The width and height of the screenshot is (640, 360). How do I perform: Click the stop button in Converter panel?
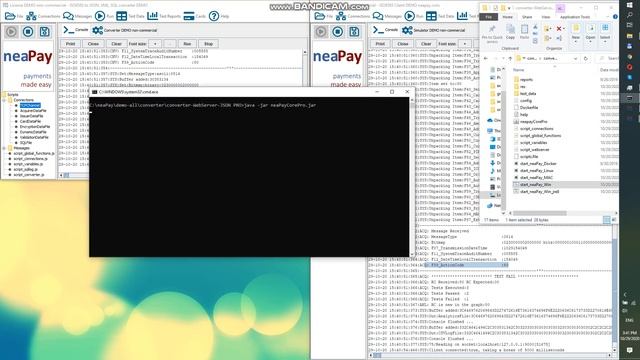pos(28,31)
